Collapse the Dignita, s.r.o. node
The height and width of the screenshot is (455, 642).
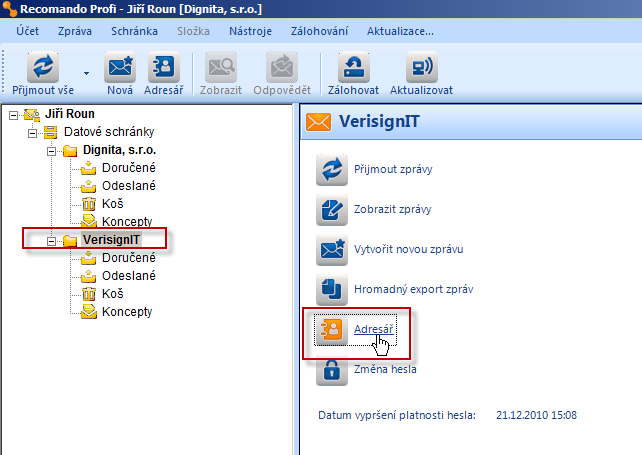tap(51, 151)
